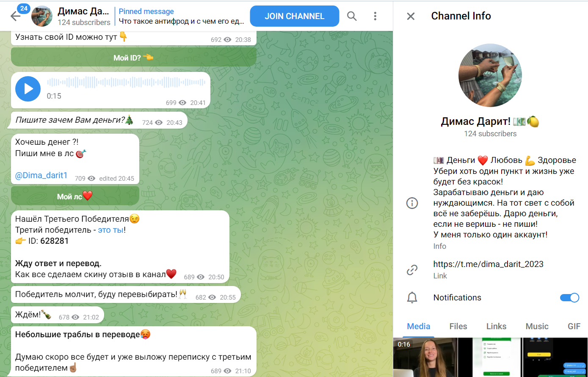Click the notifications bell icon
The height and width of the screenshot is (377, 588).
pos(412,297)
